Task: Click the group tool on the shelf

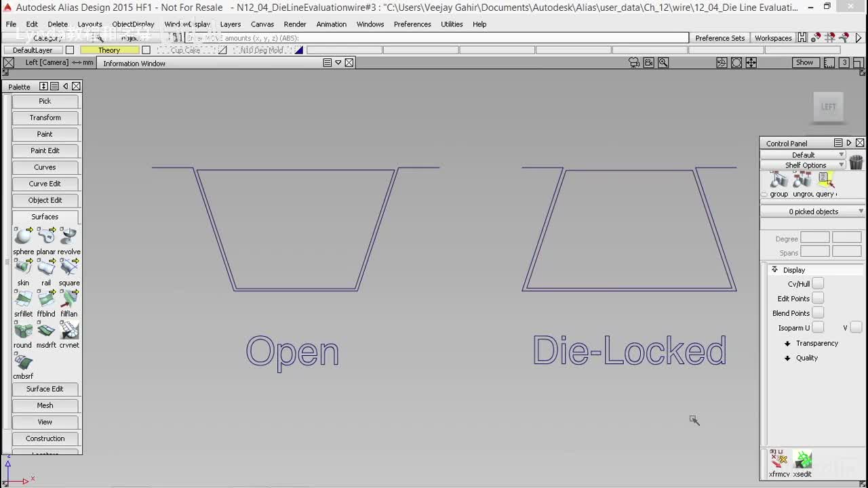Action: pyautogui.click(x=779, y=180)
